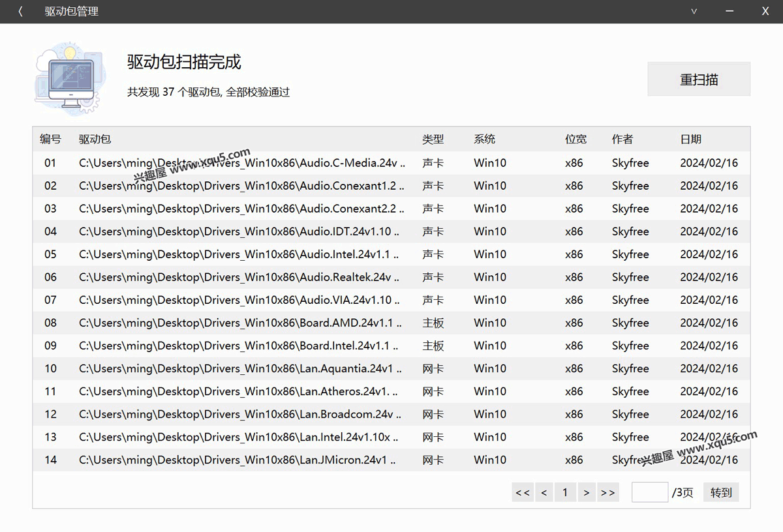
Task: Close the driver package manager window
Action: pyautogui.click(x=765, y=12)
